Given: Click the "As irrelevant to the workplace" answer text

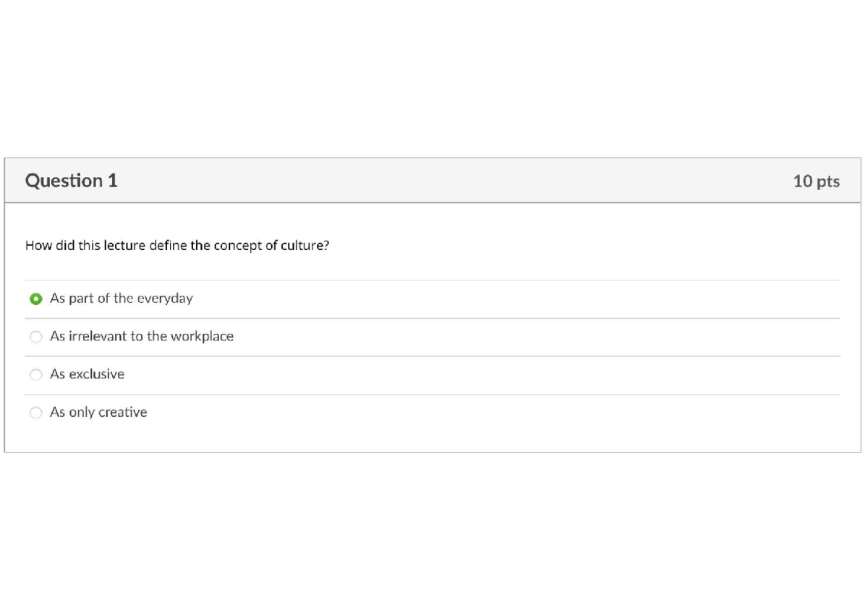Looking at the screenshot, I should [x=141, y=337].
